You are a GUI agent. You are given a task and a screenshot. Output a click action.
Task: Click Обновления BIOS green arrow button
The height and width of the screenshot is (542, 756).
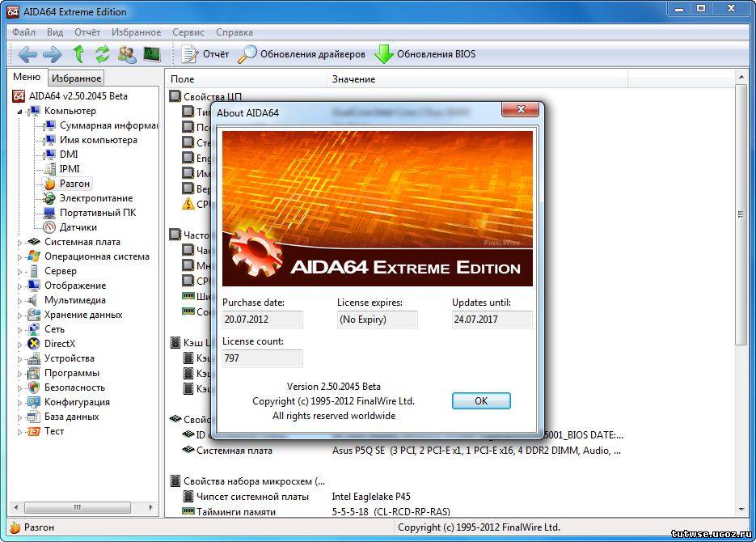tap(425, 54)
